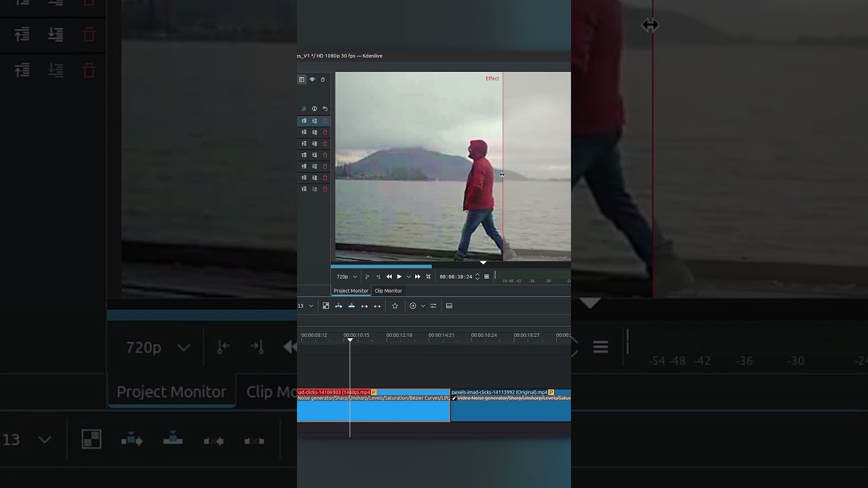Click the 00:00:10:24 timecode field
868x488 pixels.
pos(456,277)
